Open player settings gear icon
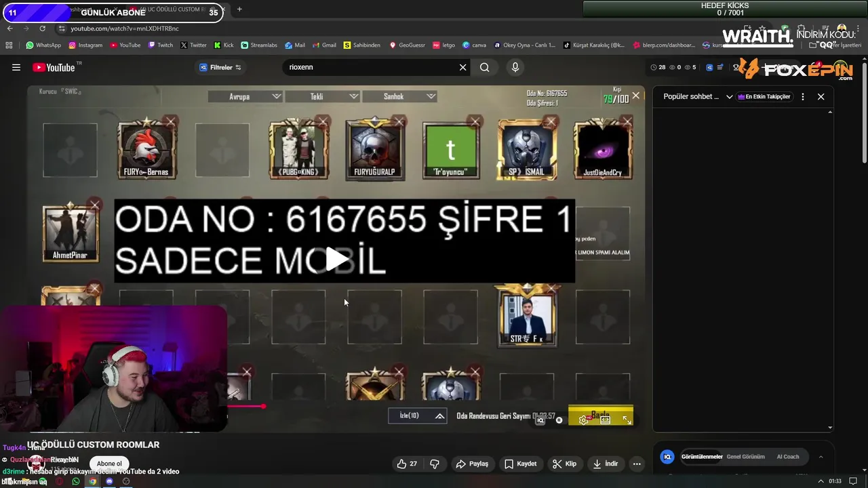 583,420
